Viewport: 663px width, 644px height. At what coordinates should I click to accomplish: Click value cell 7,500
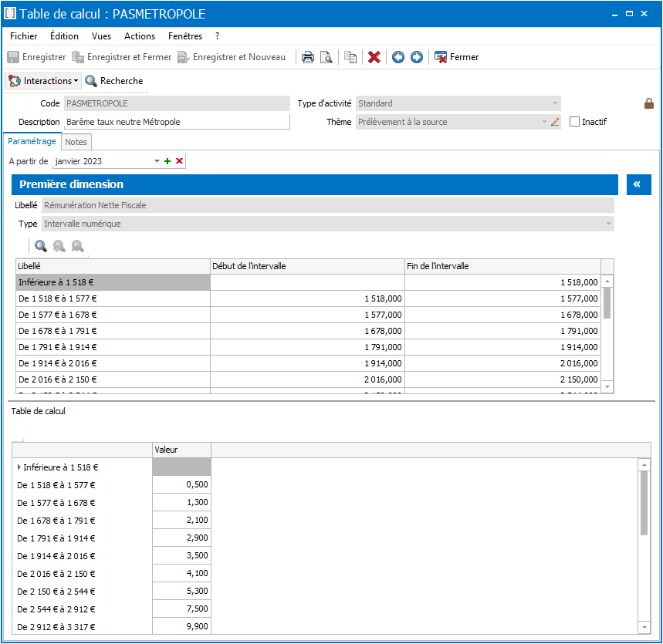click(181, 609)
